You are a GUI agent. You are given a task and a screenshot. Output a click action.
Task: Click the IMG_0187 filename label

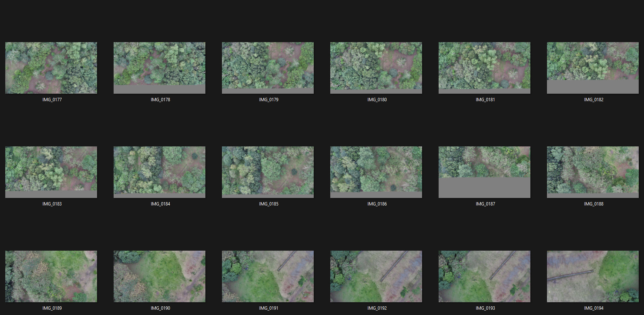click(x=485, y=204)
